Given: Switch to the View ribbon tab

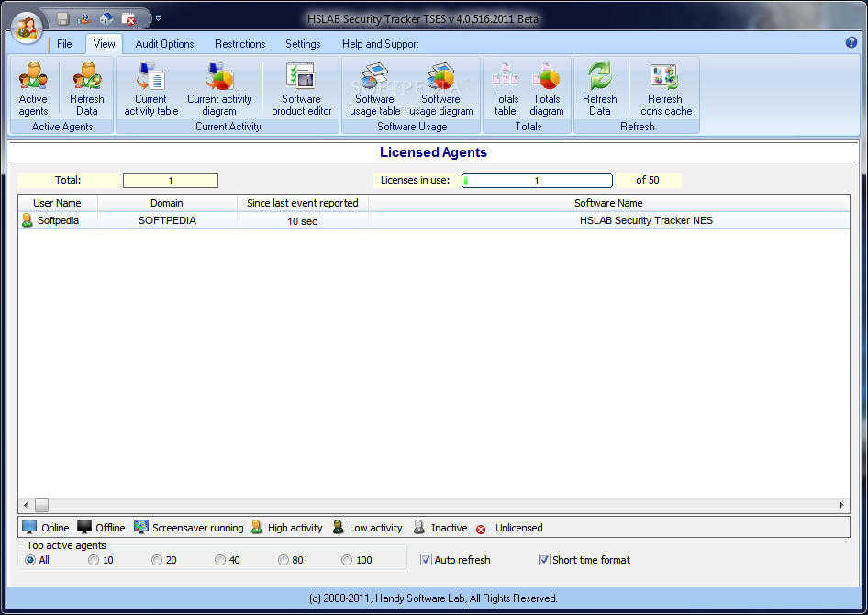Looking at the screenshot, I should point(104,44).
